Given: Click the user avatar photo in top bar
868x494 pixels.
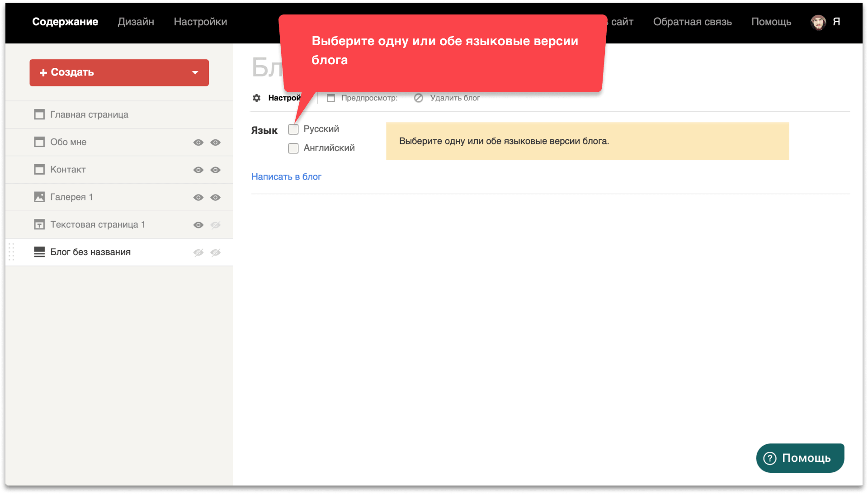Looking at the screenshot, I should pos(818,22).
